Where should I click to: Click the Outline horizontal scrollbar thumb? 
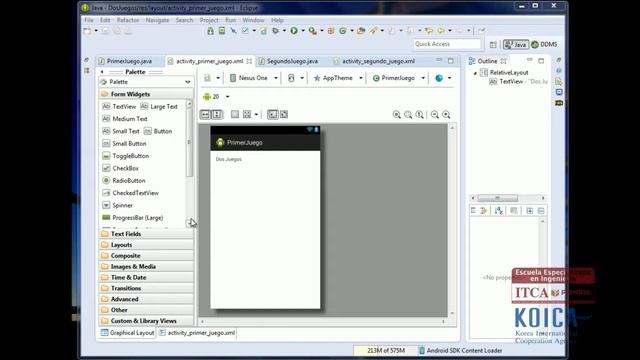[498, 198]
